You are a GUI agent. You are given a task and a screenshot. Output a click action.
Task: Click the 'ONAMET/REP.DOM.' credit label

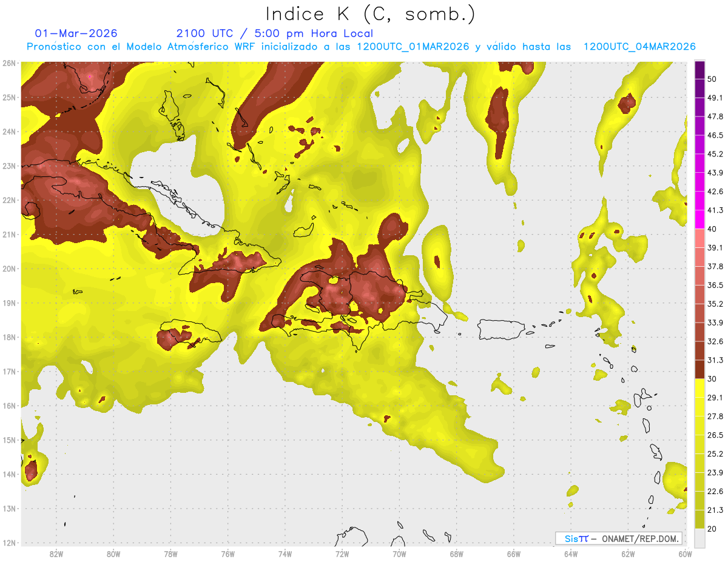641,538
